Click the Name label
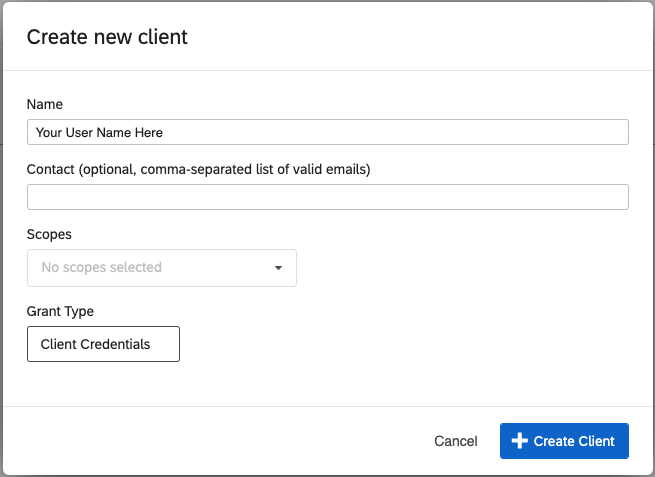The height and width of the screenshot is (477, 655). 45,104
